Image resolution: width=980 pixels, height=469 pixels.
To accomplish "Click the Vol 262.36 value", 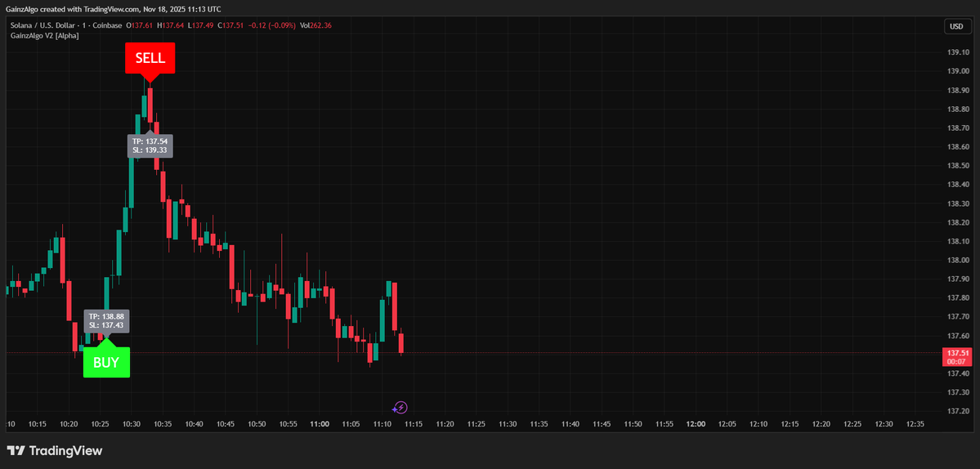I will 315,25.
